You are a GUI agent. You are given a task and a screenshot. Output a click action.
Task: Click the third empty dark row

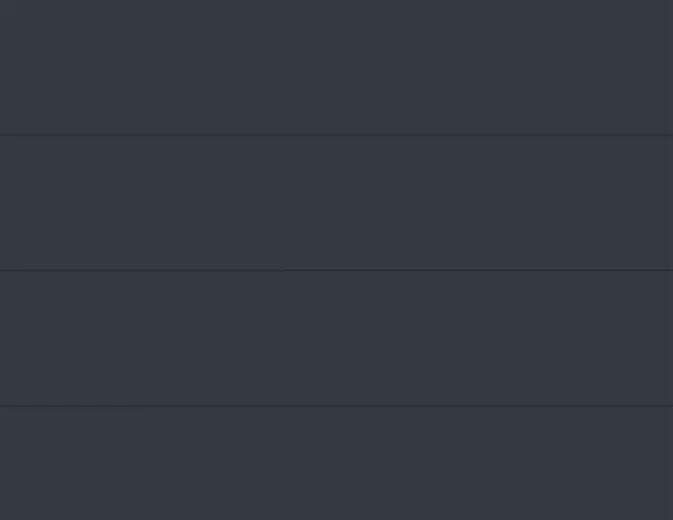[336, 338]
